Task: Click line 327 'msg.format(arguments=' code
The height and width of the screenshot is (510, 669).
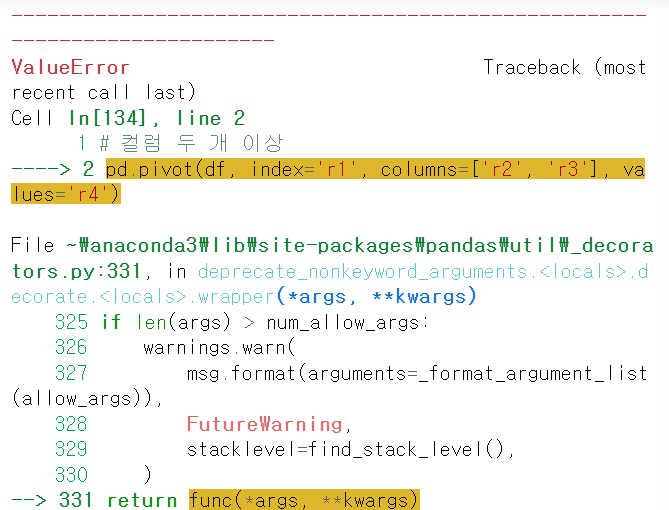Action: (x=303, y=373)
